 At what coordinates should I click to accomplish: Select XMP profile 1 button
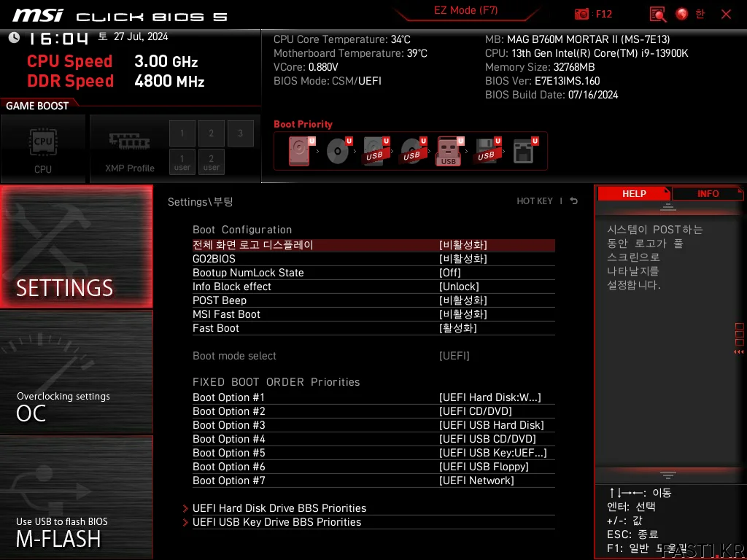tap(182, 133)
